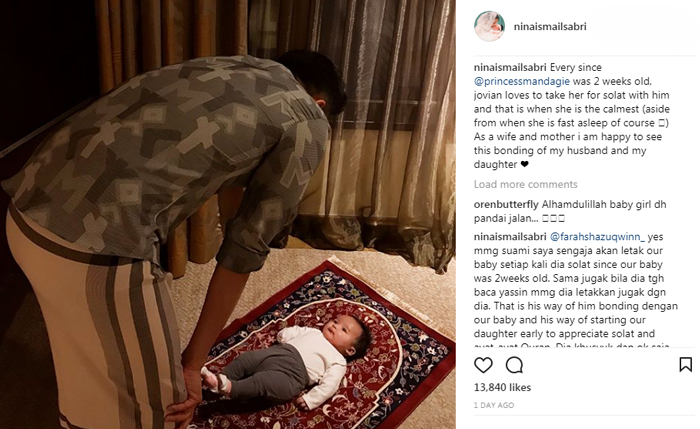Open comment bubble icon
Image resolution: width=700 pixels, height=429 pixels.
(x=514, y=365)
